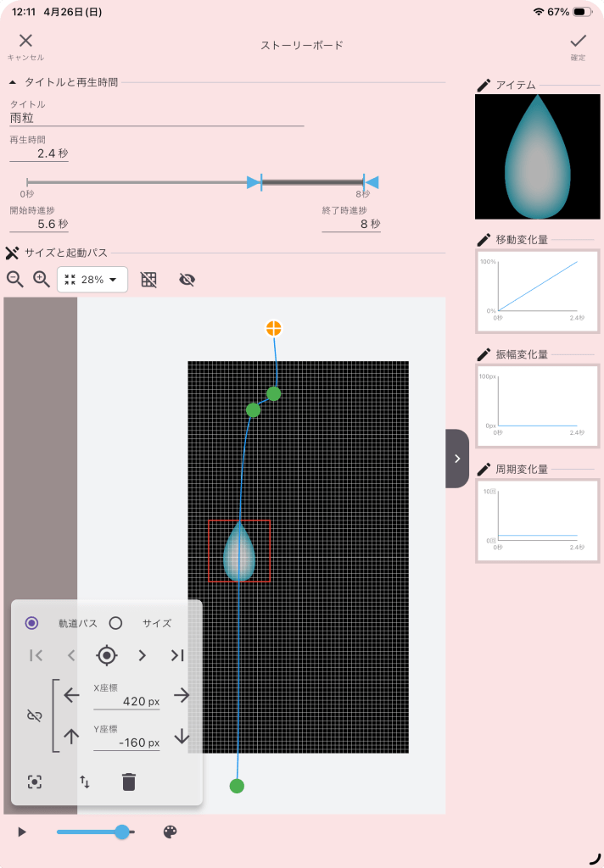Click the zoom out magnifier icon
Screen dimensions: 604x868
point(15,279)
